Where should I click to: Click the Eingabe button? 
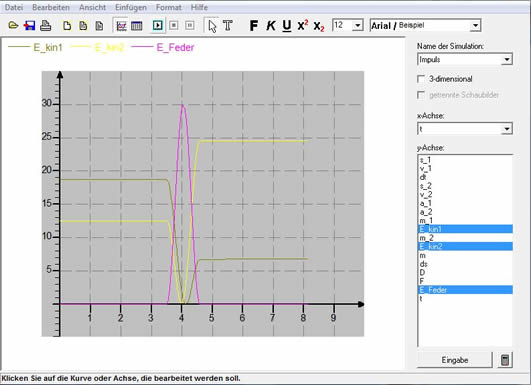pyautogui.click(x=454, y=360)
